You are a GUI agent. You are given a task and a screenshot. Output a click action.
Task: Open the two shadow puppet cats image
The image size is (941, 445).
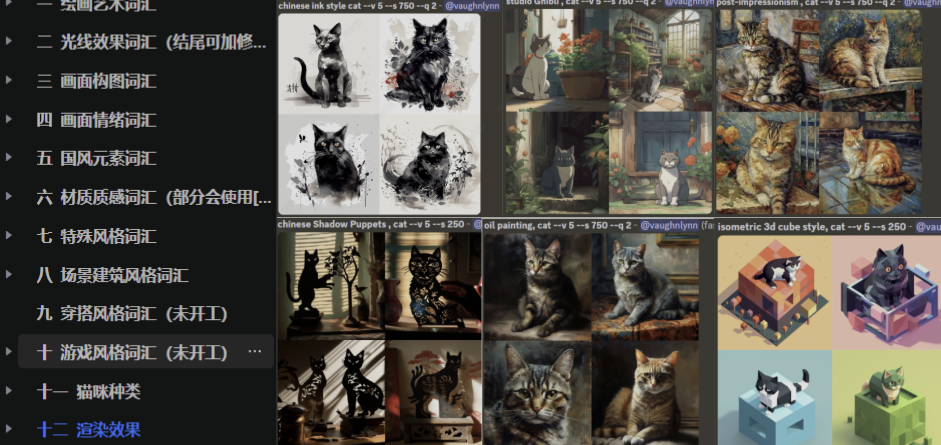tap(331, 393)
